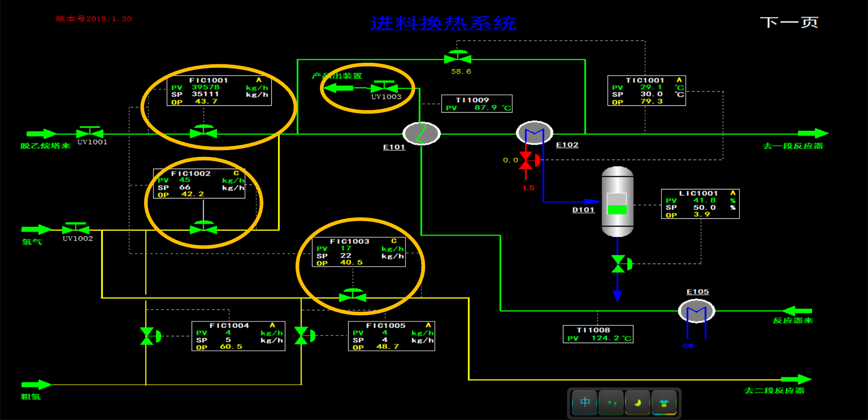This screenshot has height=420, width=868.
Task: Click the 进料换热系统 title link
Action: point(443,23)
